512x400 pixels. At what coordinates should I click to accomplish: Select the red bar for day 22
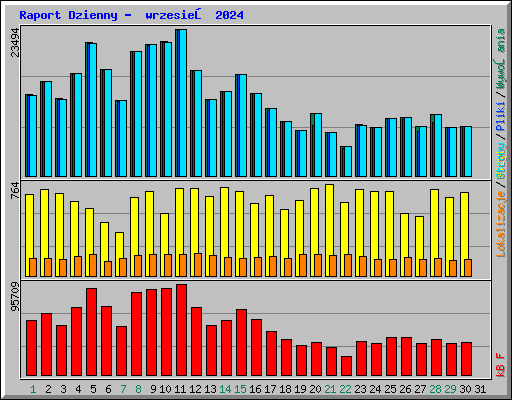click(347, 366)
